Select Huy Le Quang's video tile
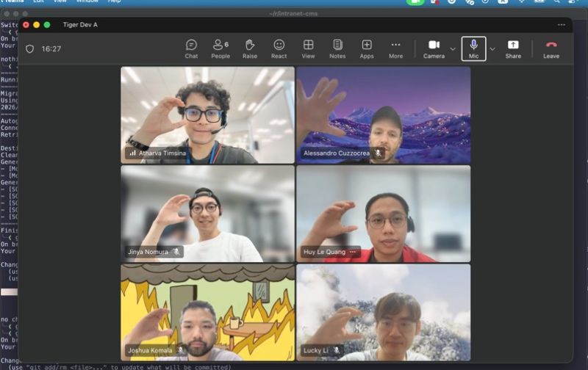Viewport: 588px width, 370px height. click(x=383, y=214)
